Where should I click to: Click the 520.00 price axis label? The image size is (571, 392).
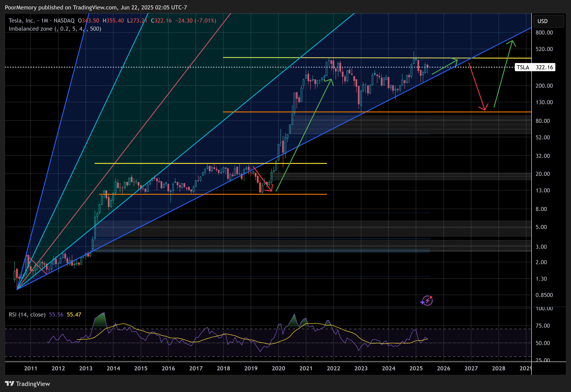coord(544,49)
